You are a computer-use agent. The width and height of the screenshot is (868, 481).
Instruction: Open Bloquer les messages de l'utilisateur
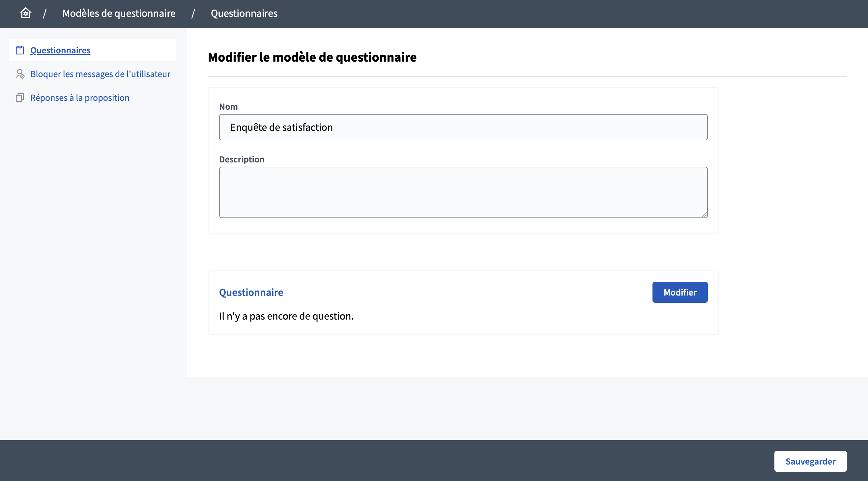click(x=100, y=74)
